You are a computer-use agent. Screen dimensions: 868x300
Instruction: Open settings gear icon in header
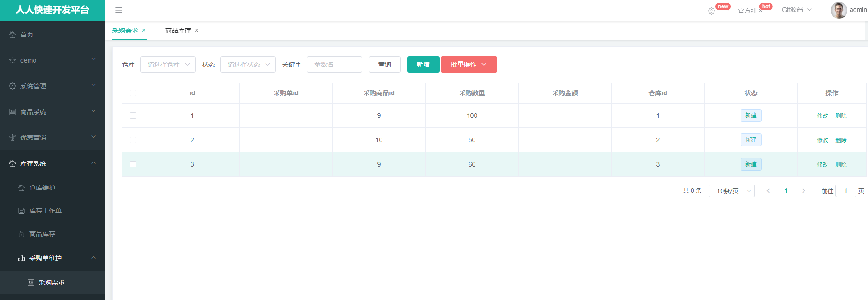coord(712,11)
